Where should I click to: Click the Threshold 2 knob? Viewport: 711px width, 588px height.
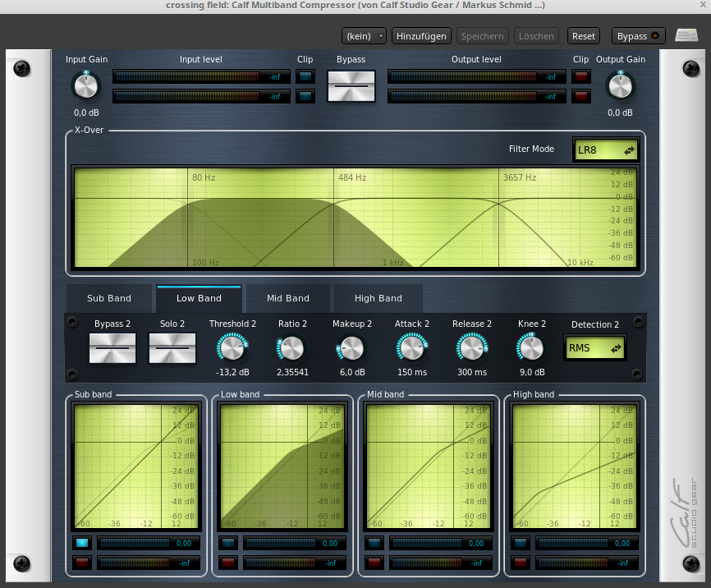232,348
